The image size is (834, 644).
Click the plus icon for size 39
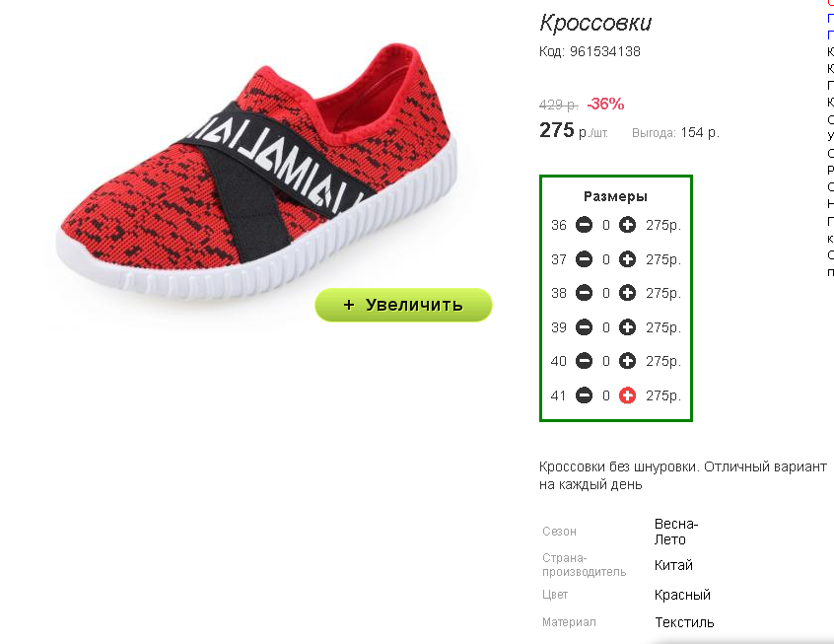(627, 326)
